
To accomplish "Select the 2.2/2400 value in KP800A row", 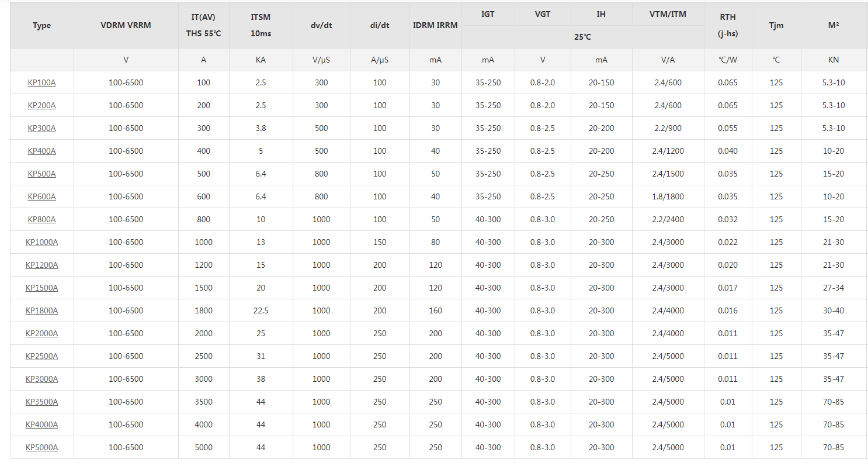I will coord(668,219).
